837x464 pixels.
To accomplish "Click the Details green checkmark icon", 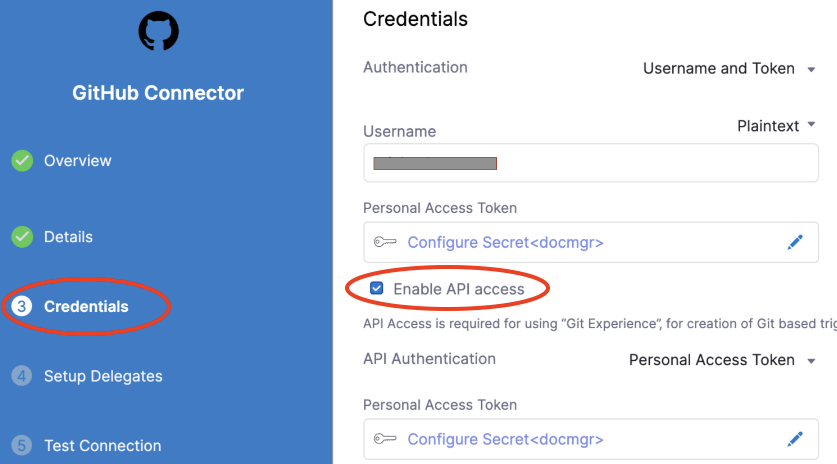I will pos(22,237).
